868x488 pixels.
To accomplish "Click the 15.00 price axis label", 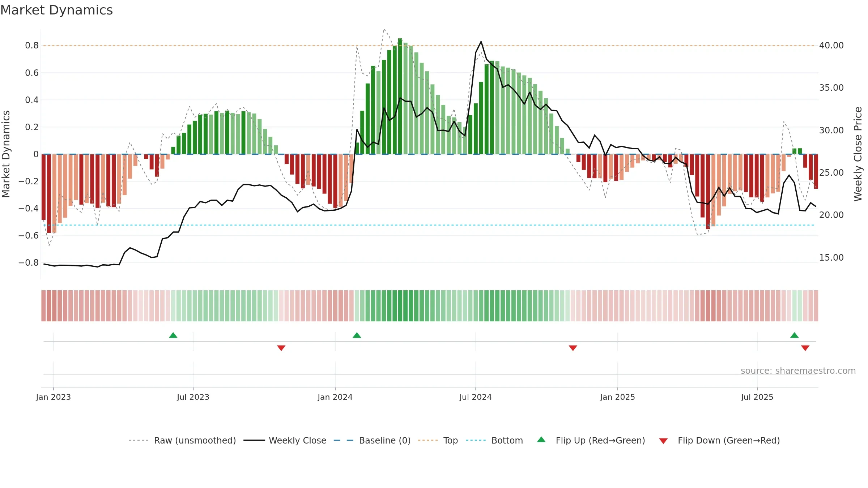I will click(x=831, y=257).
